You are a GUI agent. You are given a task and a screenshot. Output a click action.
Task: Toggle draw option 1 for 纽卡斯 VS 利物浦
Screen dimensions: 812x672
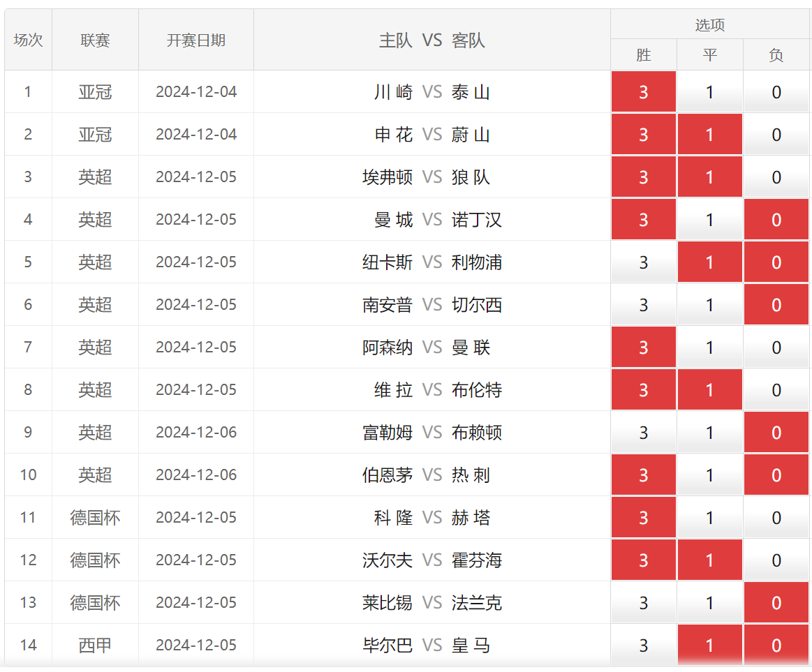(709, 262)
